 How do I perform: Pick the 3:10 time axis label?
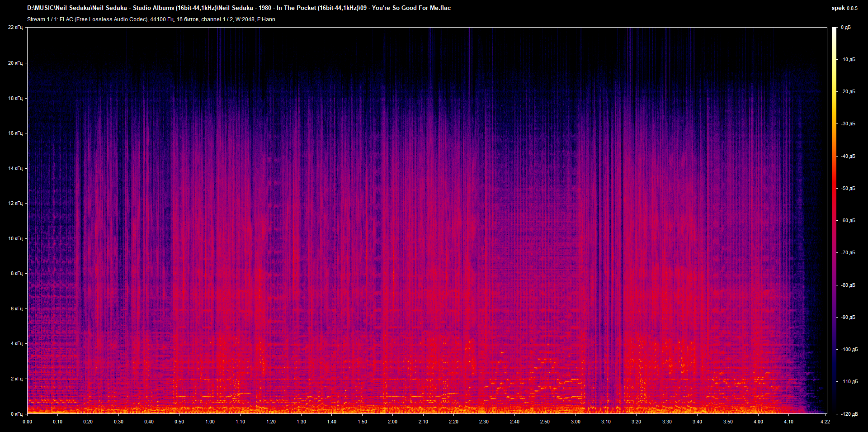point(606,422)
